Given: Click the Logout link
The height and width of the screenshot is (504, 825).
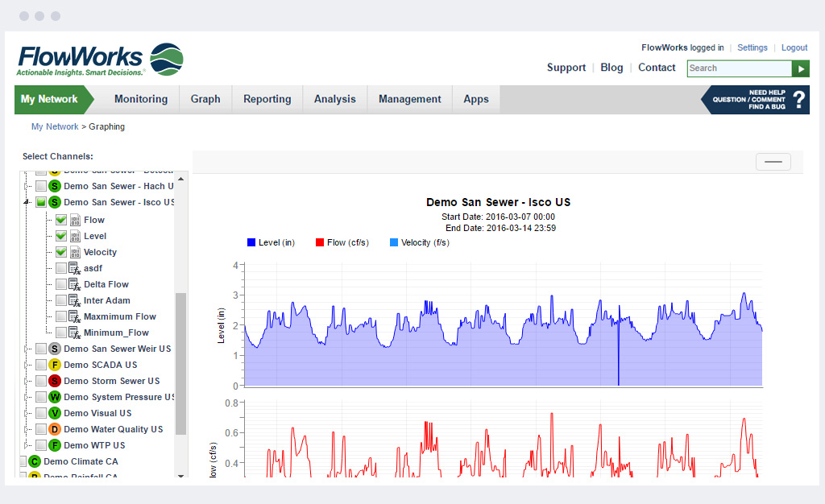Looking at the screenshot, I should pyautogui.click(x=794, y=48).
